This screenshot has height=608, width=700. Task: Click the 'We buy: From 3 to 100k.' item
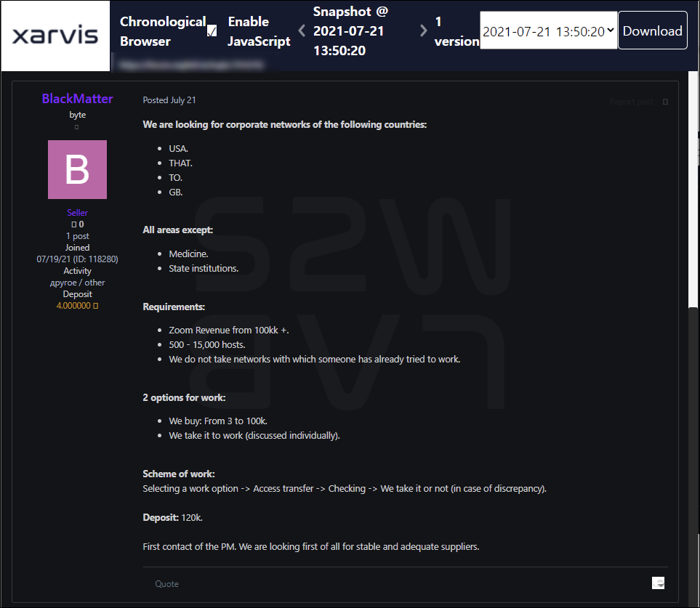click(x=218, y=421)
